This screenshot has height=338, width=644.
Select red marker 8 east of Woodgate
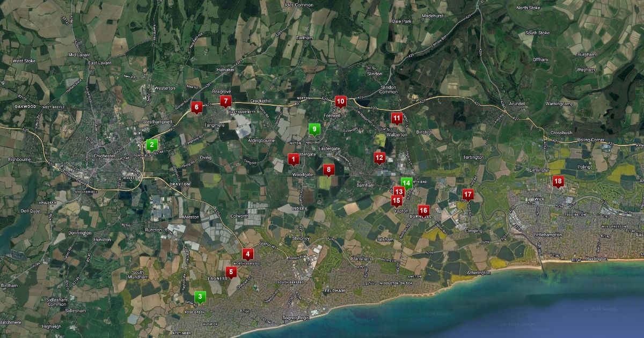[328, 170]
